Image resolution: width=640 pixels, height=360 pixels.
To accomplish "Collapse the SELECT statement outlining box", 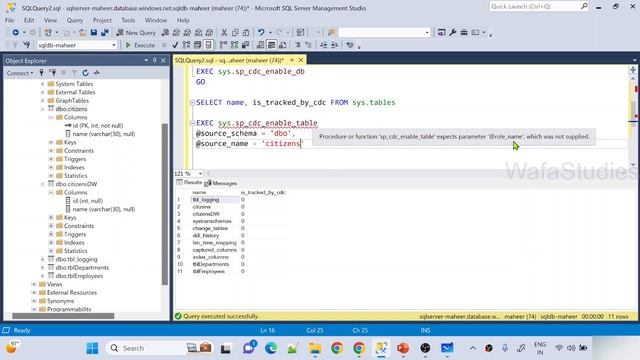I will (192, 102).
